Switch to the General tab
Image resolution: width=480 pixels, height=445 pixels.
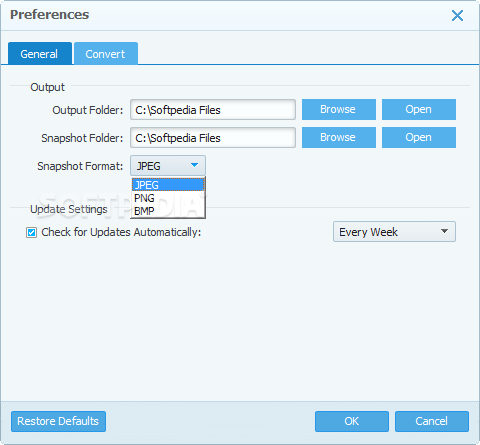pos(40,53)
